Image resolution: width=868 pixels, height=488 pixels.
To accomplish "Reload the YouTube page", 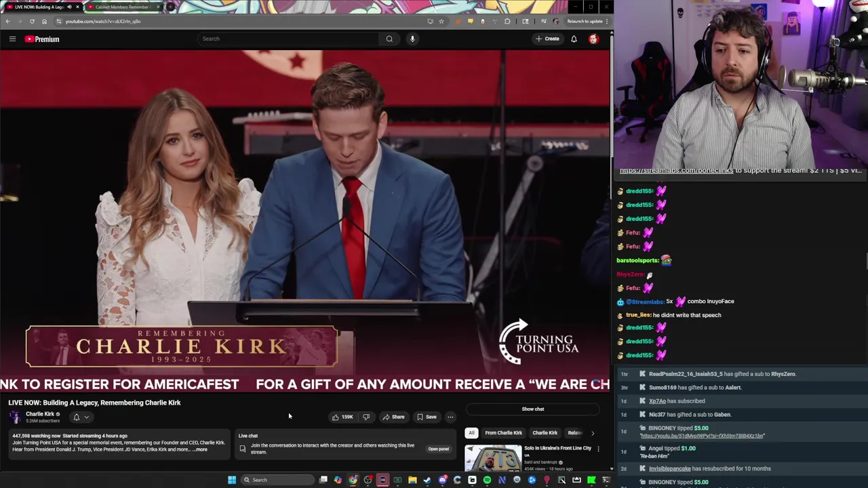I will click(x=32, y=21).
